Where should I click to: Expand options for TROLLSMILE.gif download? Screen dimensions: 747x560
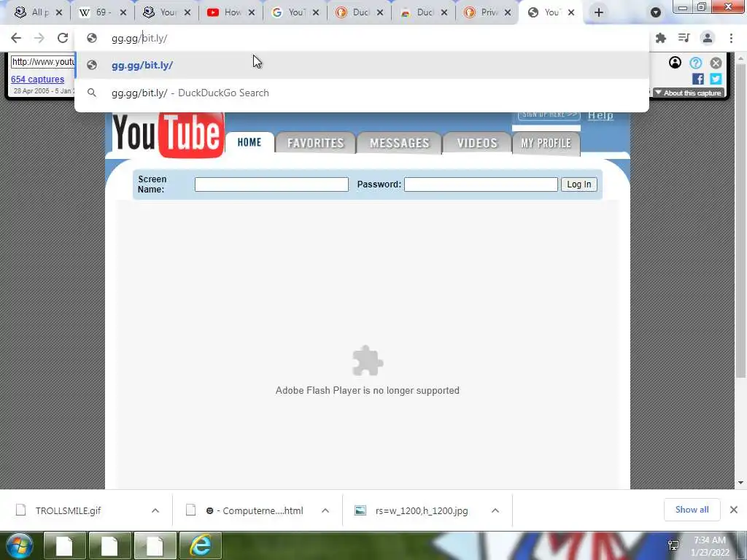click(x=155, y=510)
